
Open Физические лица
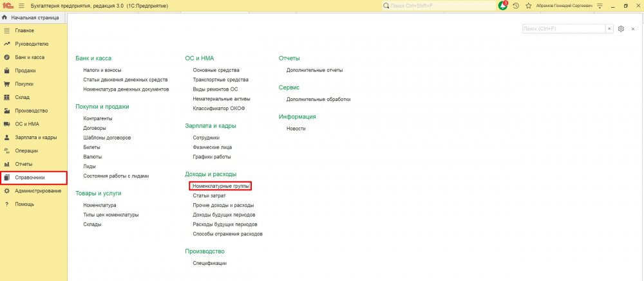pyautogui.click(x=213, y=147)
